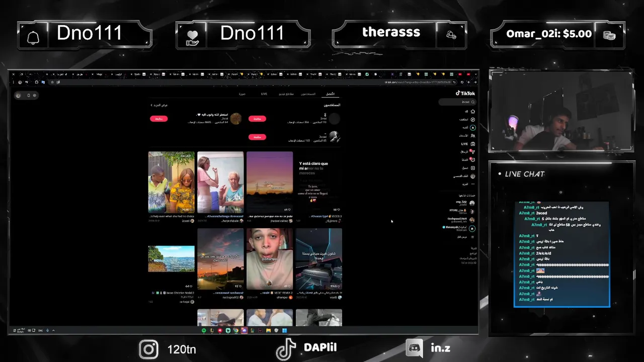Follow the 2vced_ user with 64 followers

coord(158,119)
